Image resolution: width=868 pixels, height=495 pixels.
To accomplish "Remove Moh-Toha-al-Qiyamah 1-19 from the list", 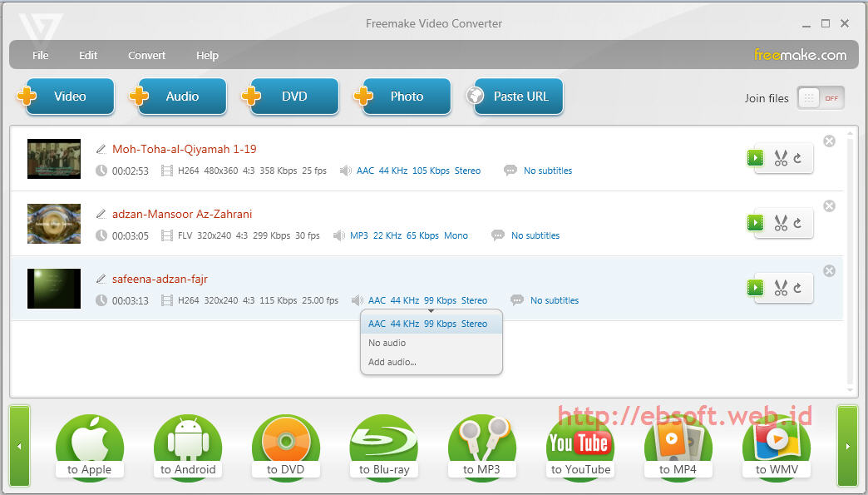I will coord(829,141).
